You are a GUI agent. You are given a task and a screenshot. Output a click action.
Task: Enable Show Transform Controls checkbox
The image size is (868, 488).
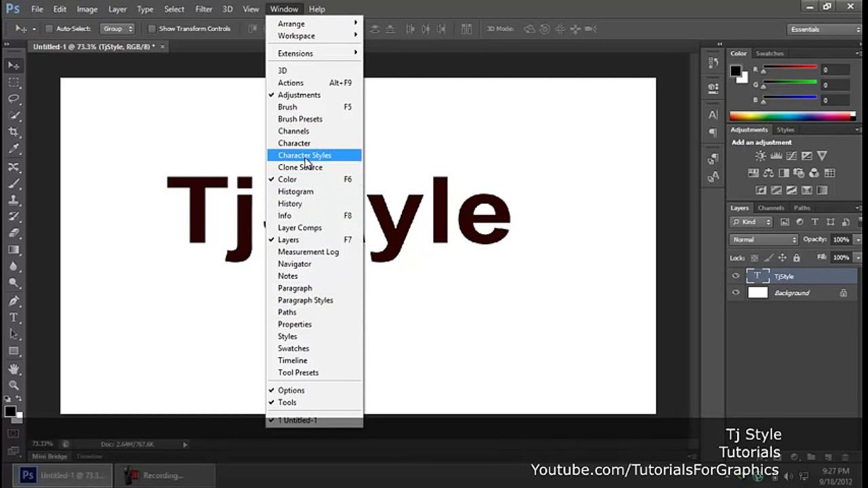point(152,29)
